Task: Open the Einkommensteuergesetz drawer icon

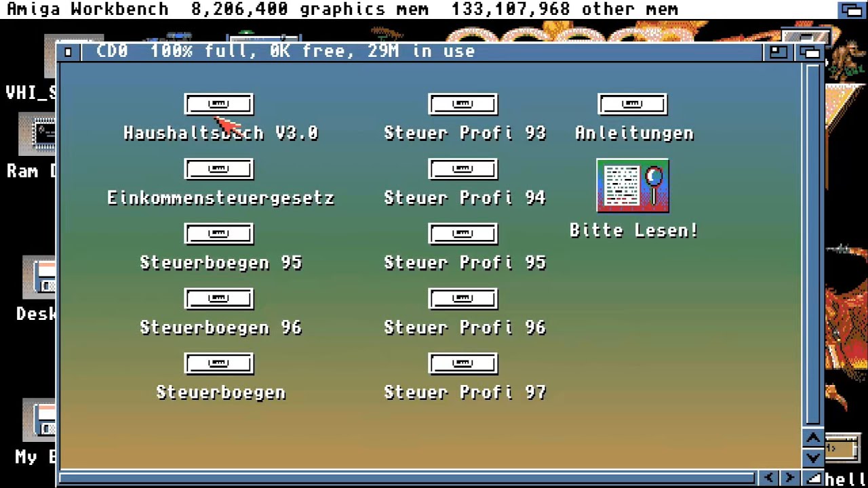Action: [x=218, y=169]
